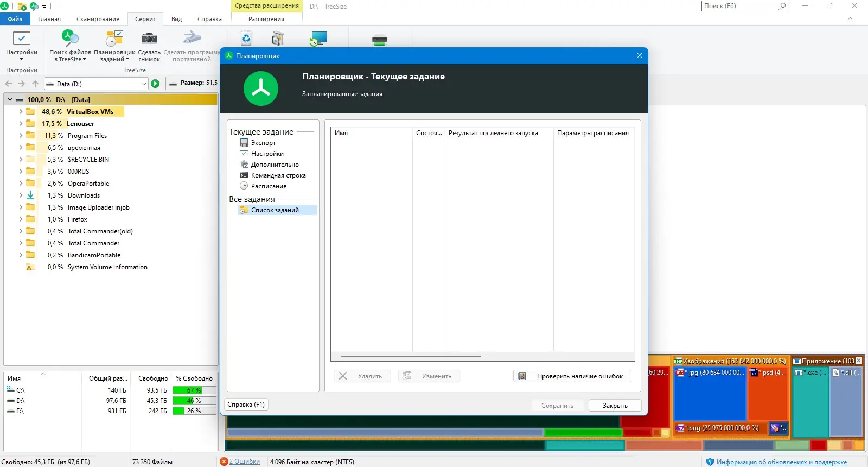Image resolution: width=868 pixels, height=467 pixels.
Task: Switch to the Сканирование tab
Action: [x=98, y=19]
